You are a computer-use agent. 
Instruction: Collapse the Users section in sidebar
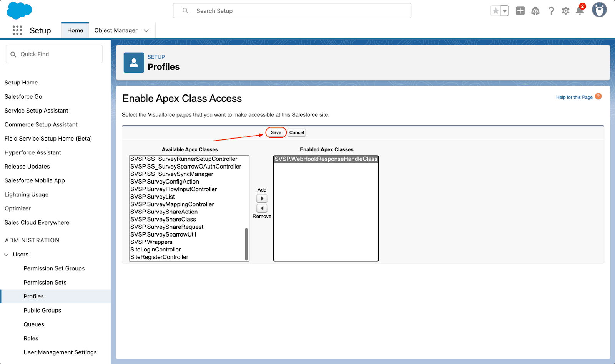point(7,255)
